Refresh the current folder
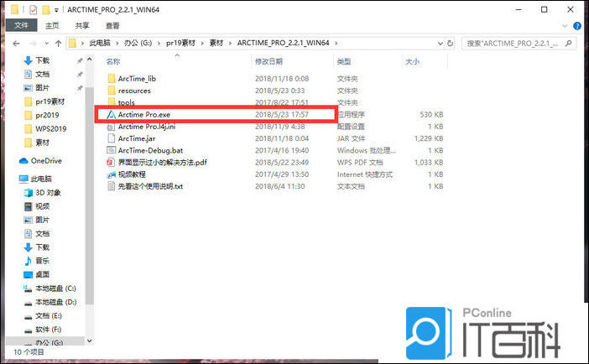Screen dimensions: 589x364 (450, 44)
